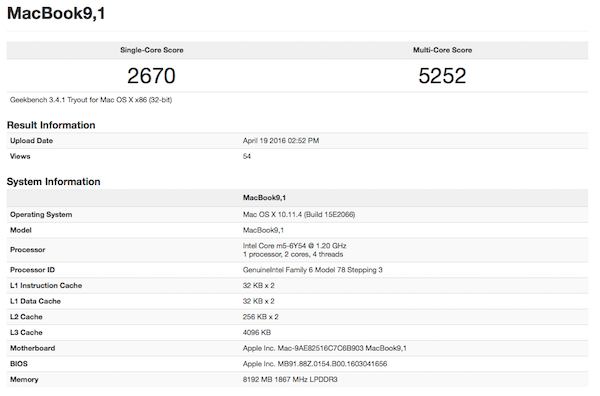Click the date April 19 2016 02:52 PM
600x396 pixels.
tap(281, 141)
